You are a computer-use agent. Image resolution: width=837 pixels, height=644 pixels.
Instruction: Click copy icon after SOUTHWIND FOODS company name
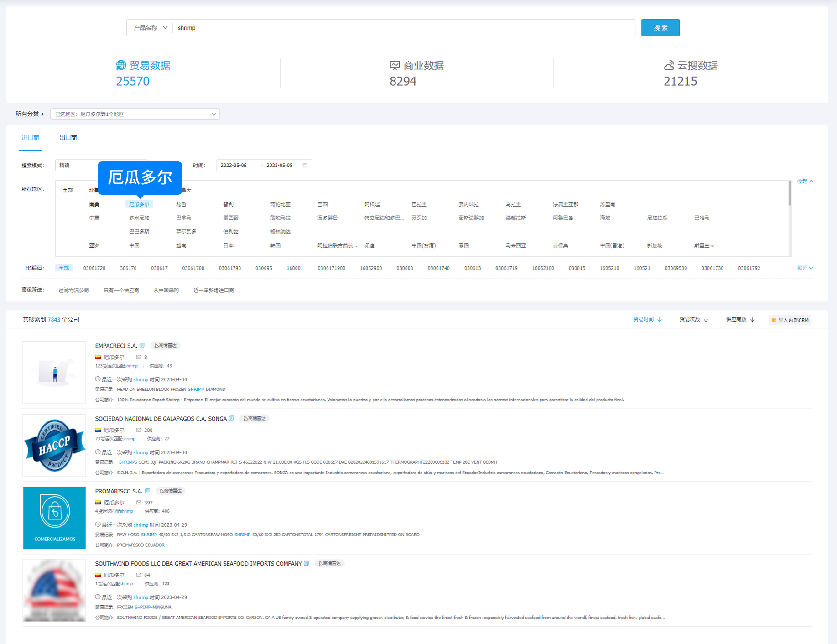(307, 564)
